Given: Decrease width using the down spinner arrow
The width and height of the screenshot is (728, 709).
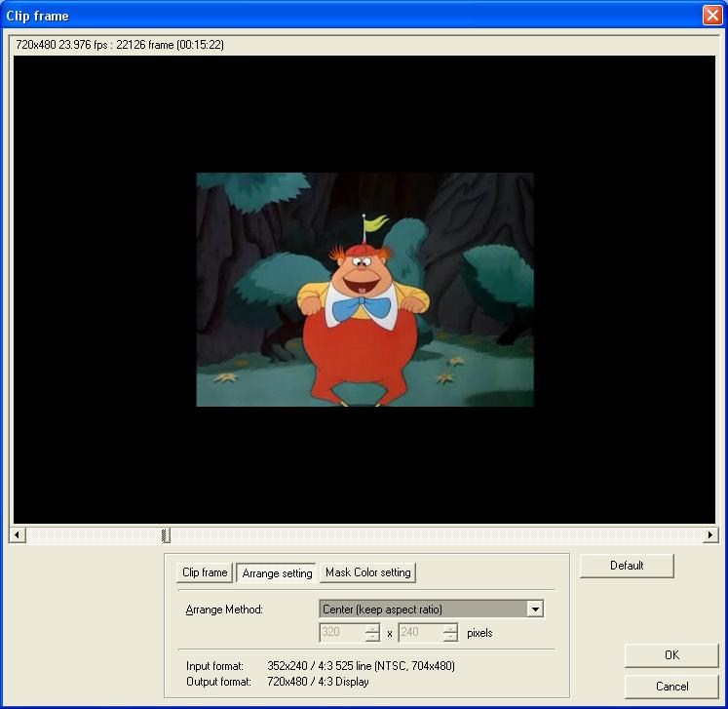Looking at the screenshot, I should pyautogui.click(x=372, y=637).
